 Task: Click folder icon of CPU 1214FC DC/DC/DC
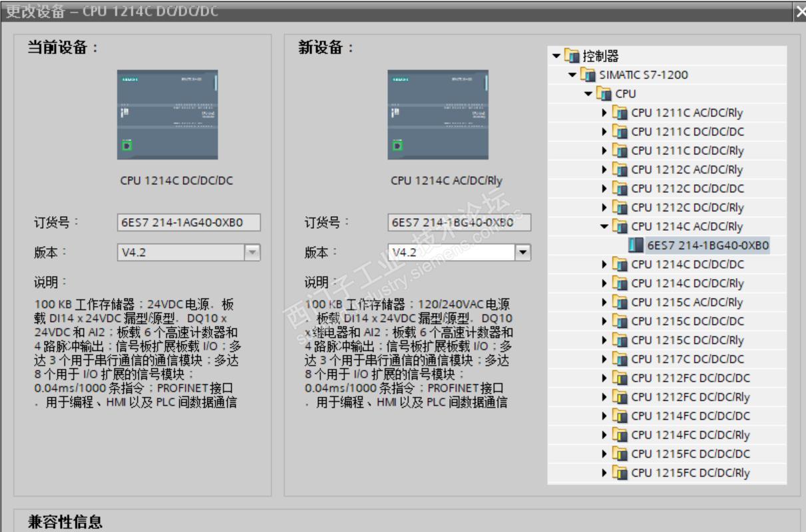620,416
